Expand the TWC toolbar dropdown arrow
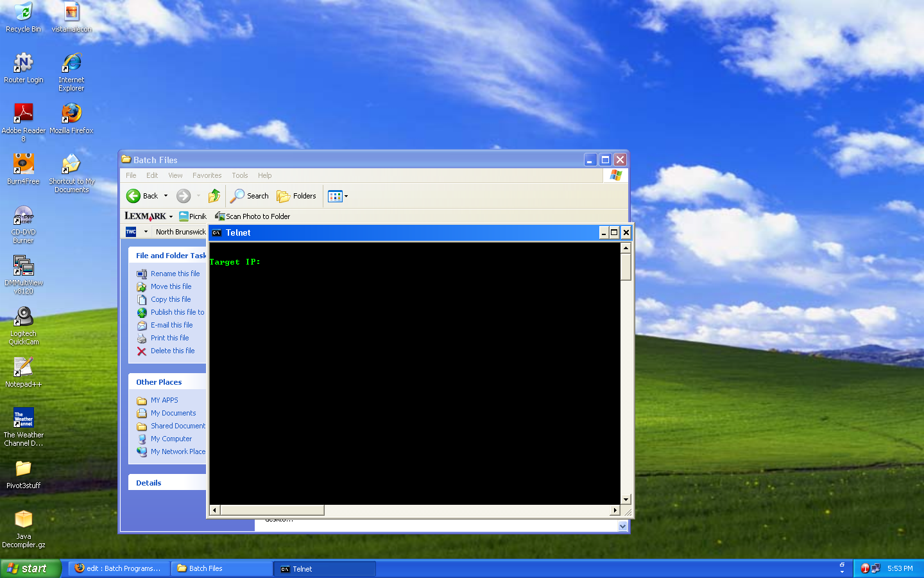 pyautogui.click(x=146, y=232)
